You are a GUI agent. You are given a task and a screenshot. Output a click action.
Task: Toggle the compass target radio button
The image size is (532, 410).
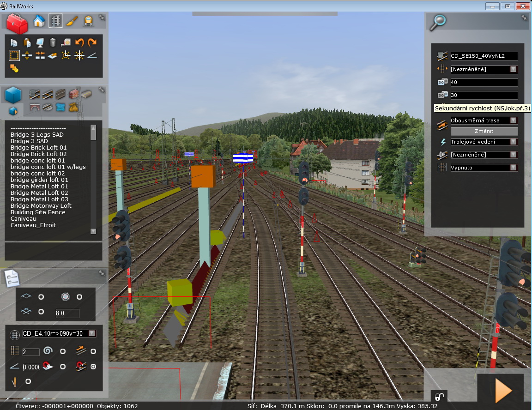79,297
